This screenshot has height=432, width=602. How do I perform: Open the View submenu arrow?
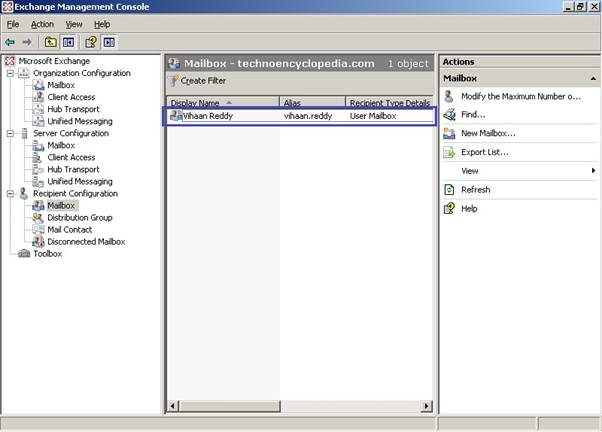pos(594,170)
